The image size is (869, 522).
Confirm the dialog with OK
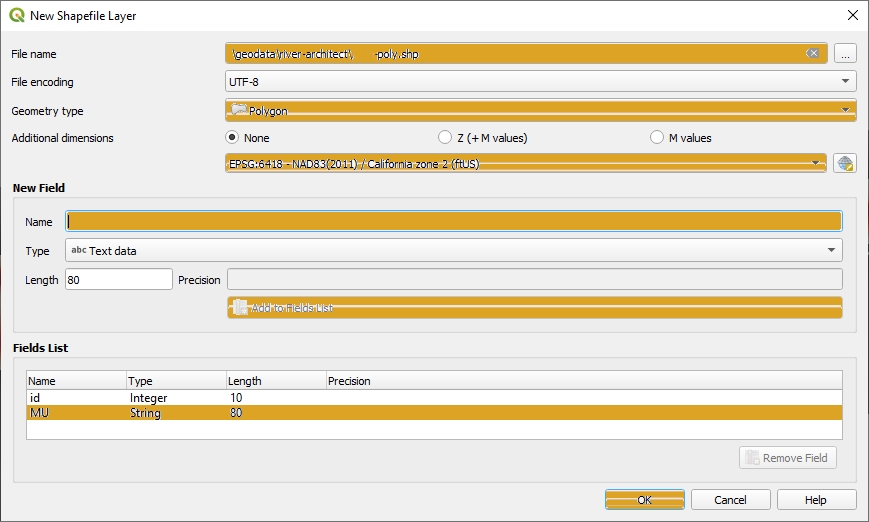[x=645, y=499]
